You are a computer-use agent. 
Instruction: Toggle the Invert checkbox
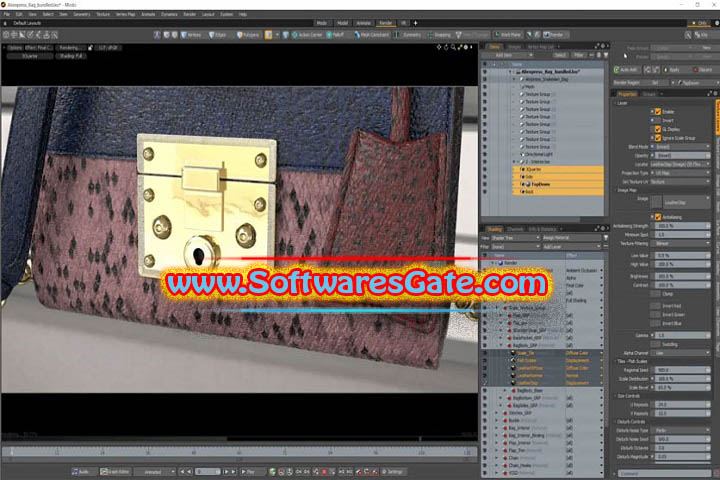[x=658, y=120]
